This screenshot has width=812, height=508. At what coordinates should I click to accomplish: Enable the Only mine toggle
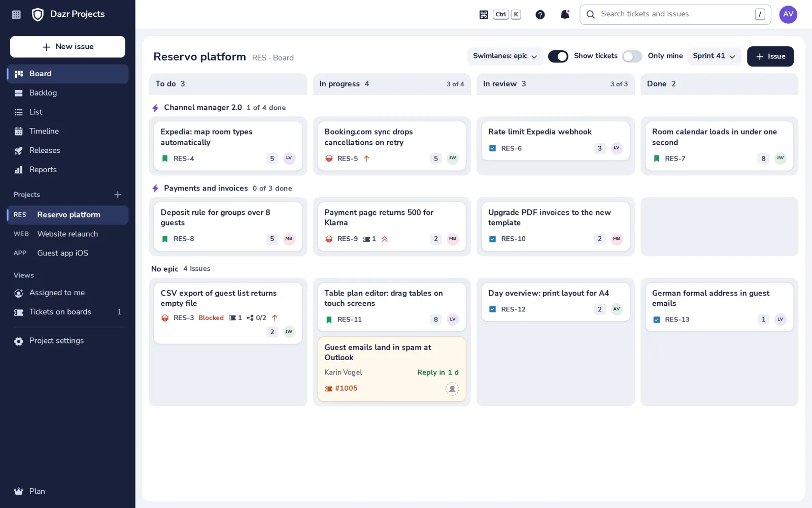tap(632, 56)
